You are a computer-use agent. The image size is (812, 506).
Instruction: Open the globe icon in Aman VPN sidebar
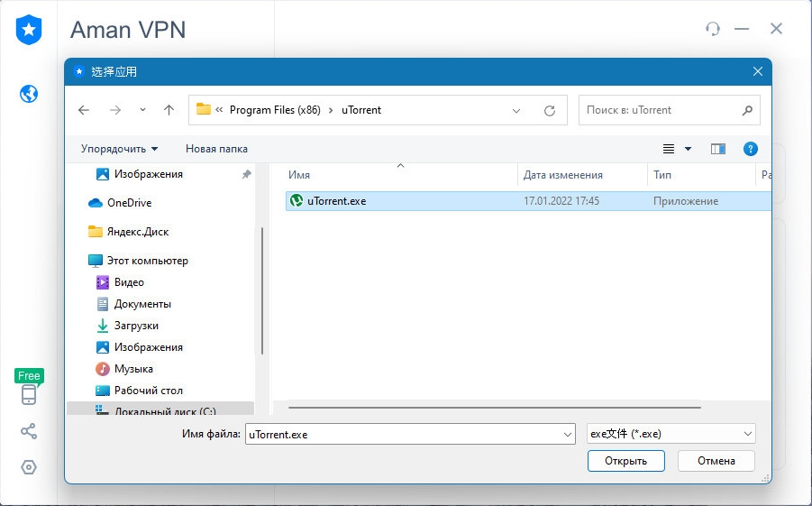point(29,94)
